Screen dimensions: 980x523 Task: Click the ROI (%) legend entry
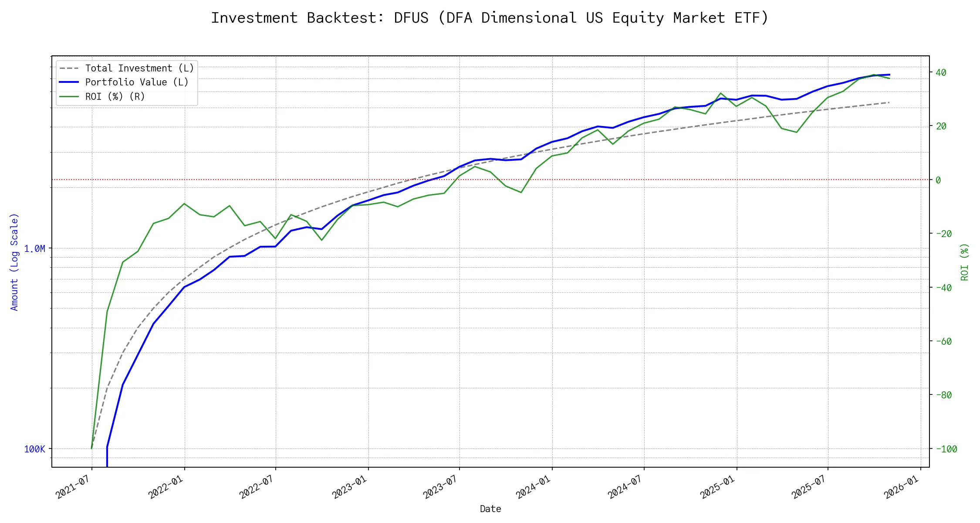(115, 96)
